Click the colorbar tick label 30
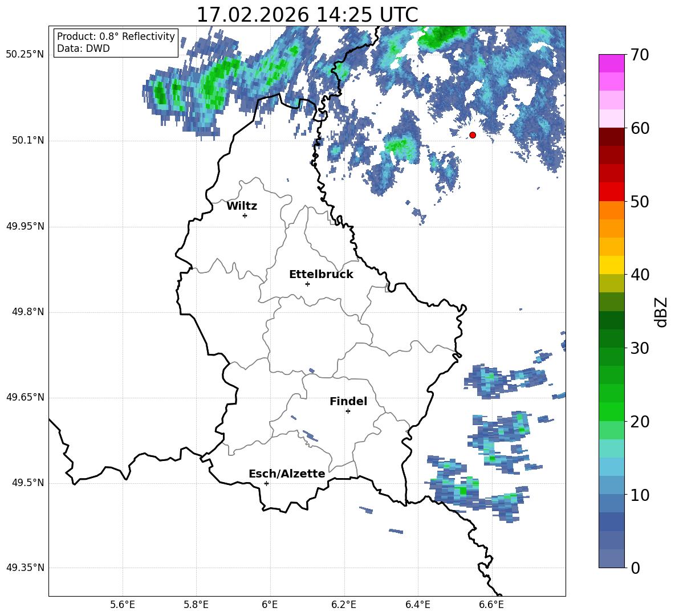 (x=640, y=348)
